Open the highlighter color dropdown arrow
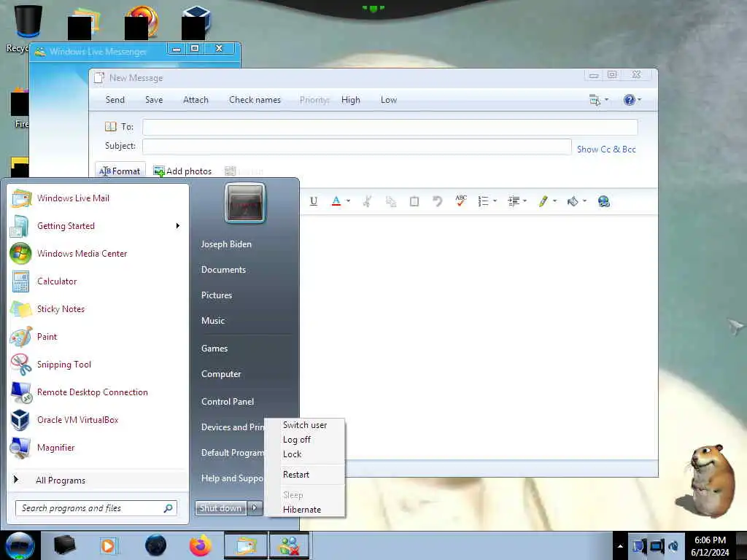This screenshot has height=560, width=747. point(554,201)
